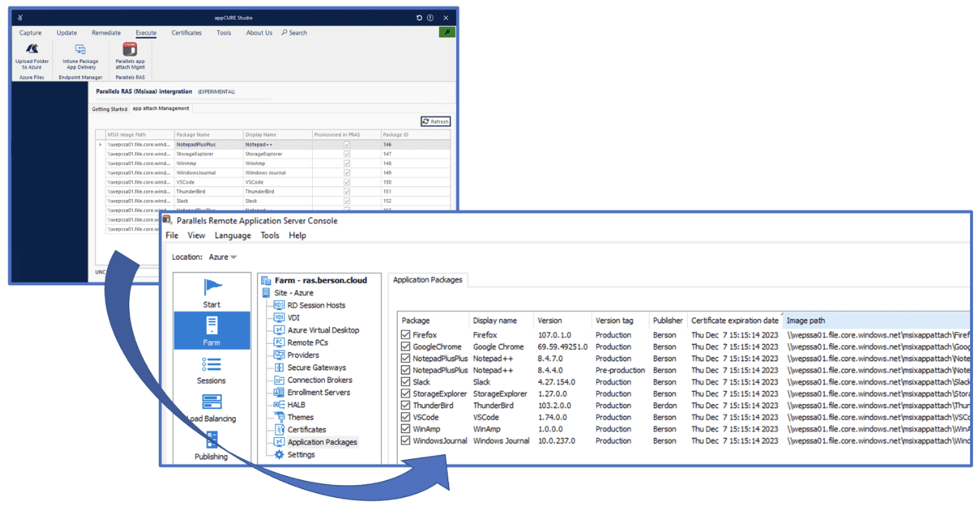Select the Remediate ribbon tab
The height and width of the screenshot is (519, 980).
click(x=106, y=32)
